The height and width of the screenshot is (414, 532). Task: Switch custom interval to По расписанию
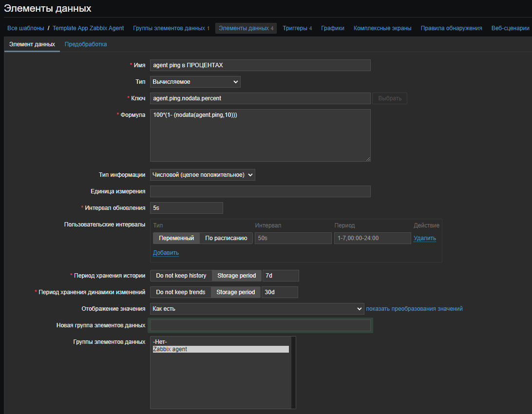click(x=226, y=238)
